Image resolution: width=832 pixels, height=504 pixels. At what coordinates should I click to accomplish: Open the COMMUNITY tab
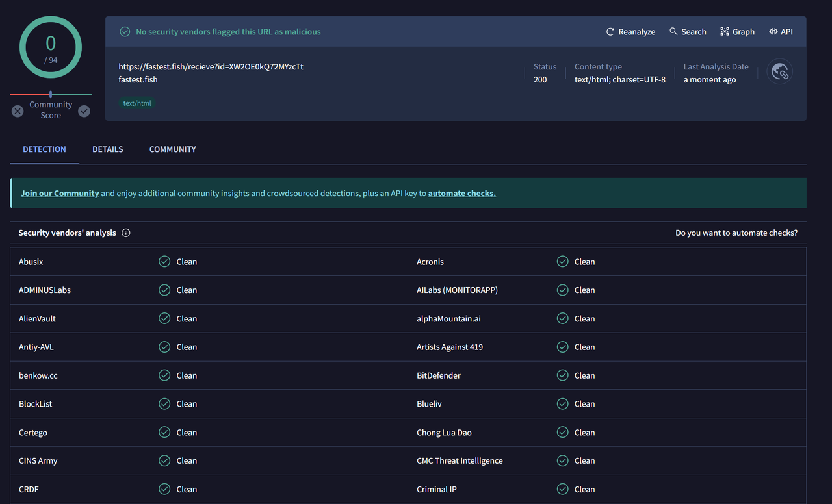click(x=172, y=149)
